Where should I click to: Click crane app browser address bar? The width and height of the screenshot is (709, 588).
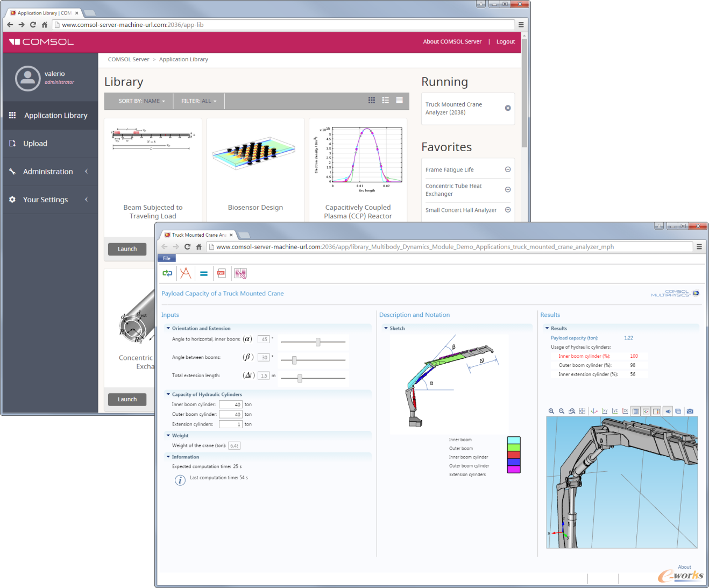point(450,247)
